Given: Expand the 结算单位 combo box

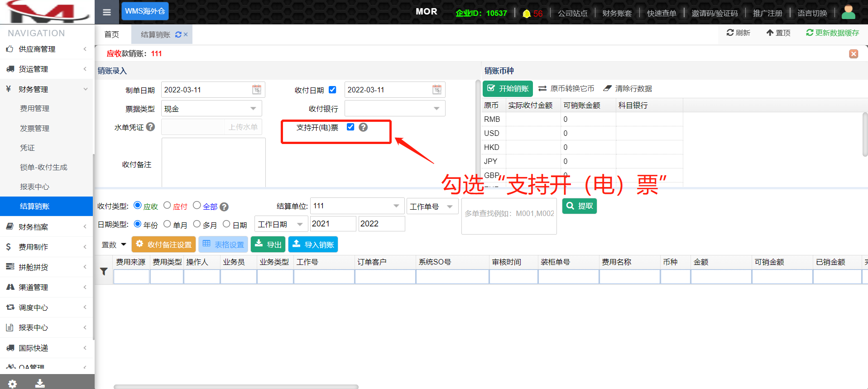Looking at the screenshot, I should [396, 206].
